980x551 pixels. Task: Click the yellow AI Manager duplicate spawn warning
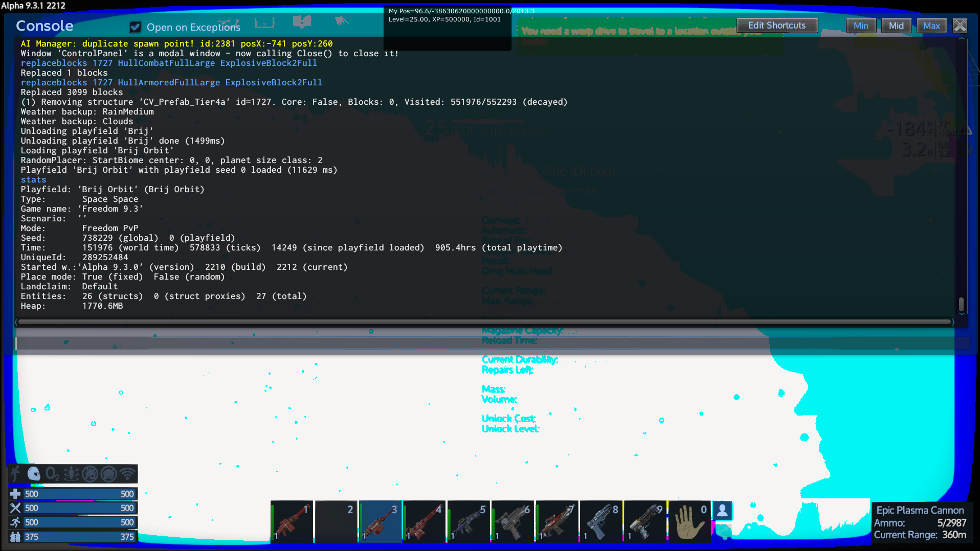pos(176,44)
